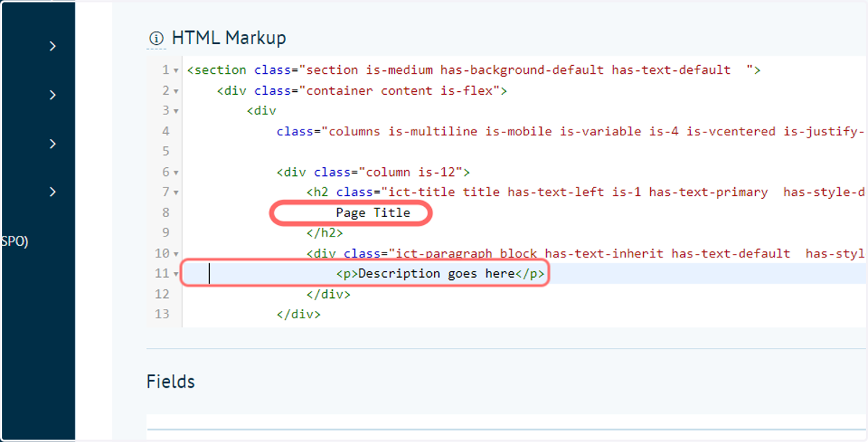Click the closing </div> tag on line 12
Viewport: 868px width, 442px height.
tap(328, 294)
